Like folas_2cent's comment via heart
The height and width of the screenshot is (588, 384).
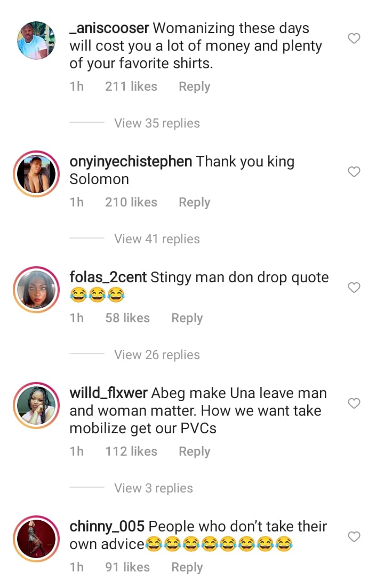354,288
